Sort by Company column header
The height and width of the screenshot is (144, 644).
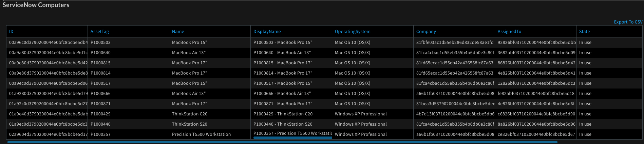(x=426, y=32)
